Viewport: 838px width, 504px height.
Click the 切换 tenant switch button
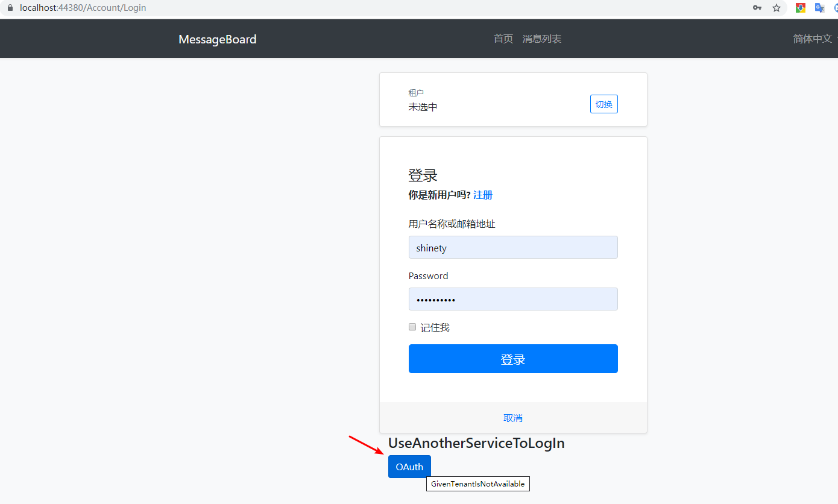click(x=603, y=104)
